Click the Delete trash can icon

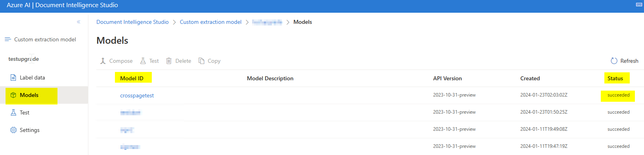point(169,61)
